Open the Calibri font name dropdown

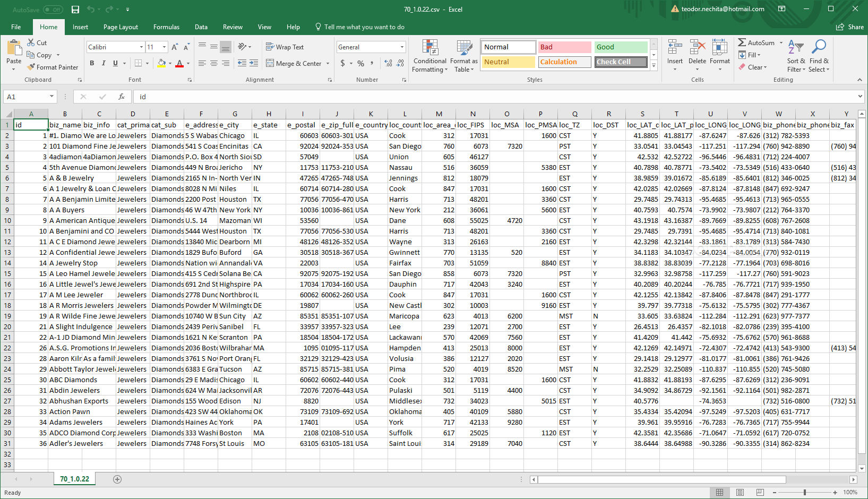141,47
